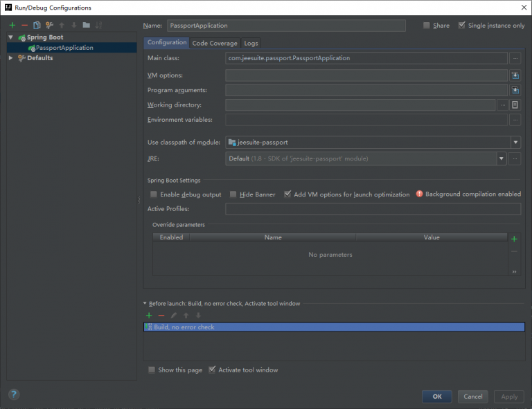Click into the Active Profiles field
The image size is (532, 409).
click(373, 209)
